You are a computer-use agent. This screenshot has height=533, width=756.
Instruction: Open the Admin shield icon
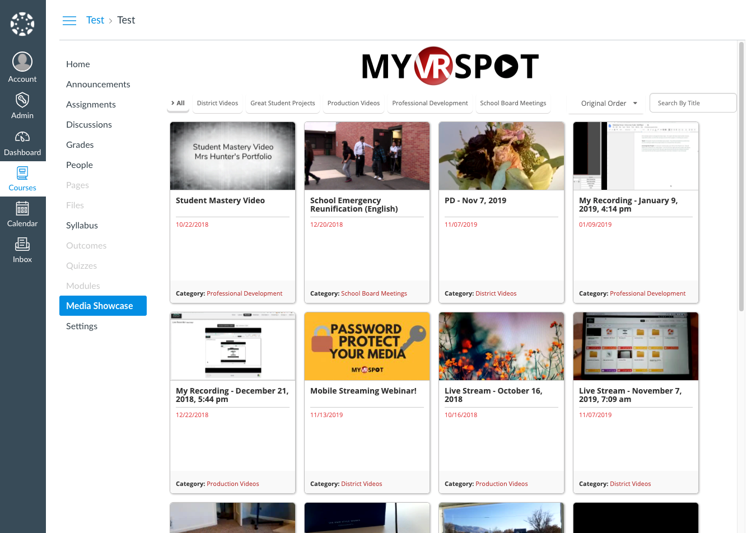click(x=22, y=100)
